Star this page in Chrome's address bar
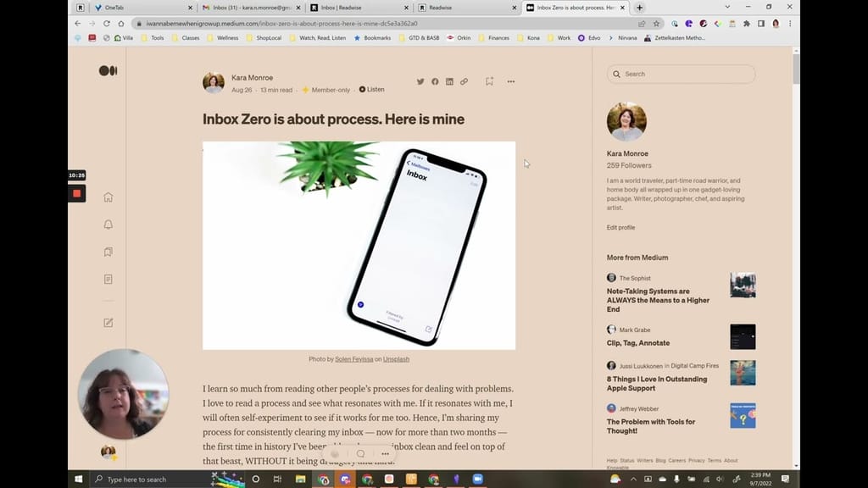The height and width of the screenshot is (488, 868). [656, 24]
